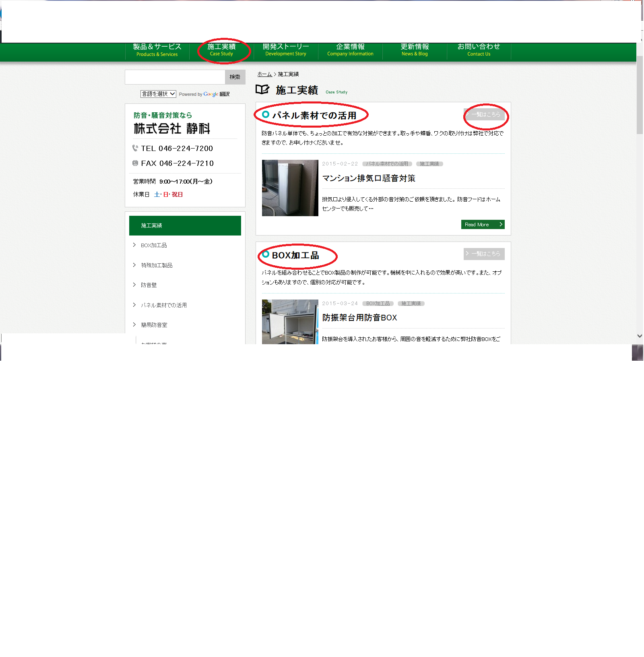Click the パネル素材での活用 section heading
This screenshot has height=657, width=644.
coord(314,116)
